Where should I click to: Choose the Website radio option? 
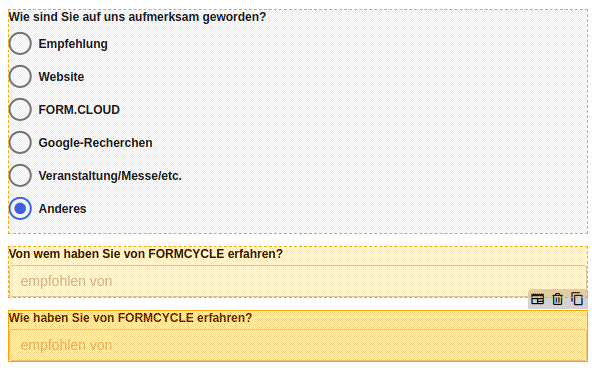[20, 76]
